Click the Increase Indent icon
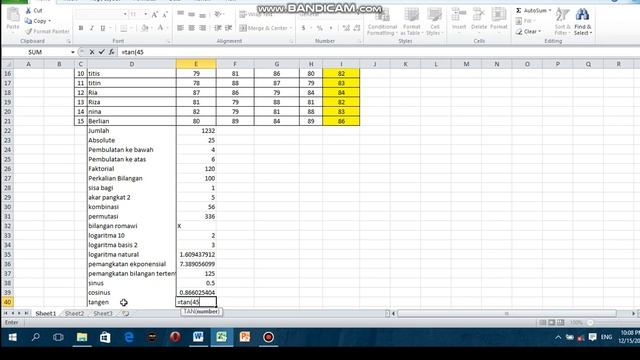This screenshot has width=640, height=360. (229, 28)
